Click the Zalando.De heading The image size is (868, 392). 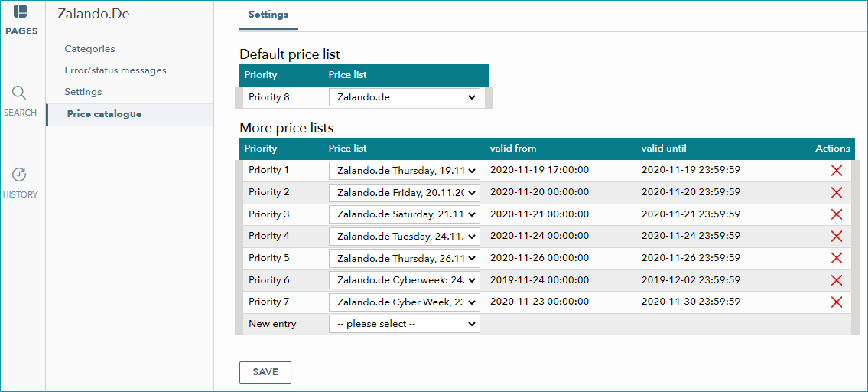click(93, 14)
